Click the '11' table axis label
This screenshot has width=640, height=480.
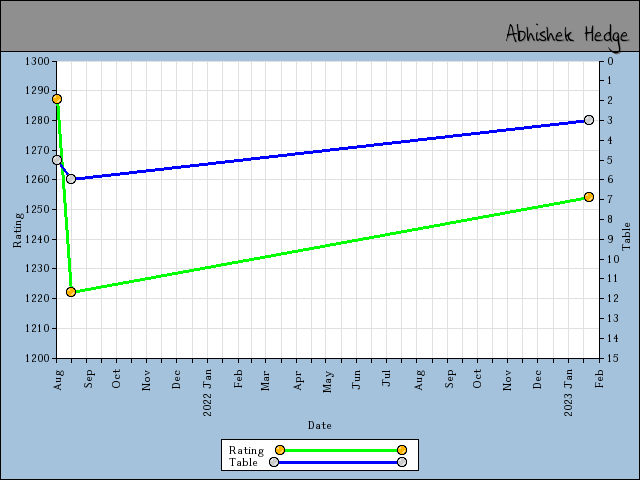[613, 279]
